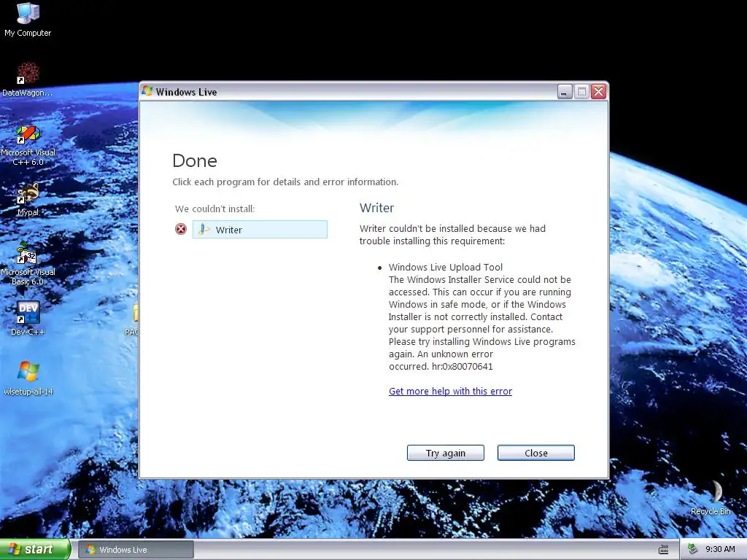Screen dimensions: 747x560
Task: Click the Windows Live taskbar button
Action: click(x=136, y=550)
